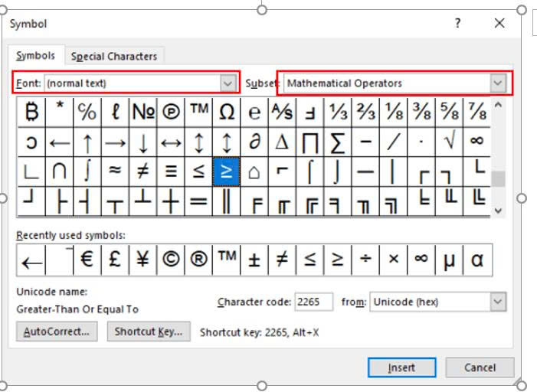Open the 'from' Unicode (hex) dropdown
Screen dimensions: 537x392
(498, 302)
